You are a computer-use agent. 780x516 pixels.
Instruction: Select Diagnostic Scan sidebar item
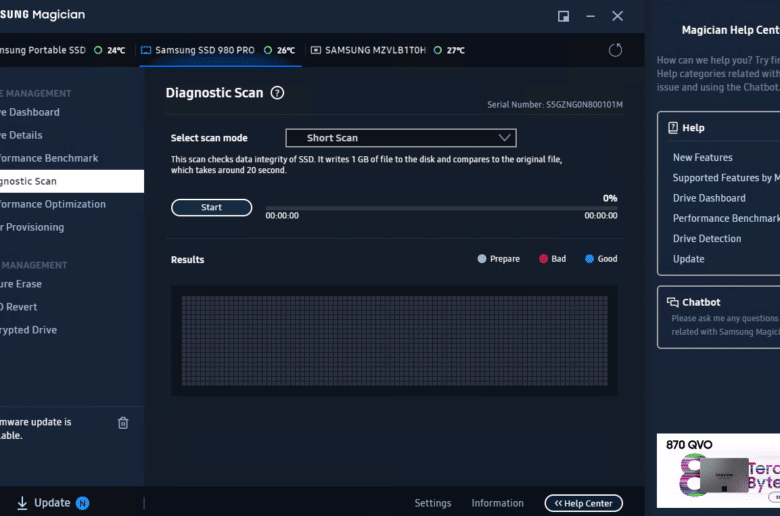click(x=72, y=181)
